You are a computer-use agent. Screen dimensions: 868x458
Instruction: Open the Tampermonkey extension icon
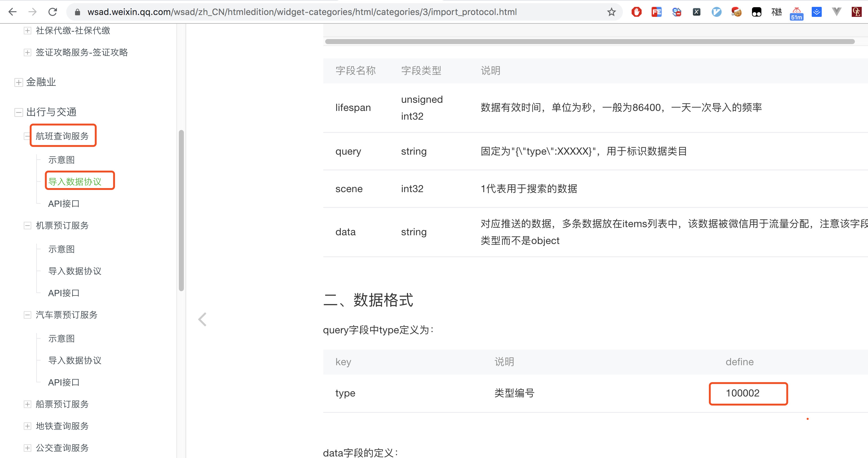(756, 12)
